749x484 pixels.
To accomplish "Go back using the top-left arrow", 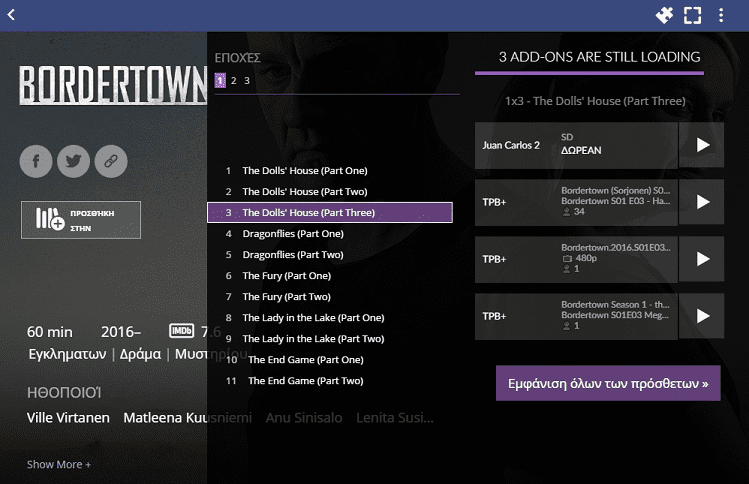I will coord(11,15).
